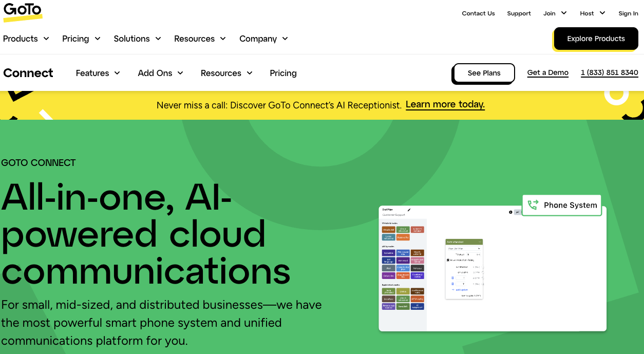Viewport: 644px width, 354px height.
Task: Expand the Join dropdown
Action: (x=555, y=13)
